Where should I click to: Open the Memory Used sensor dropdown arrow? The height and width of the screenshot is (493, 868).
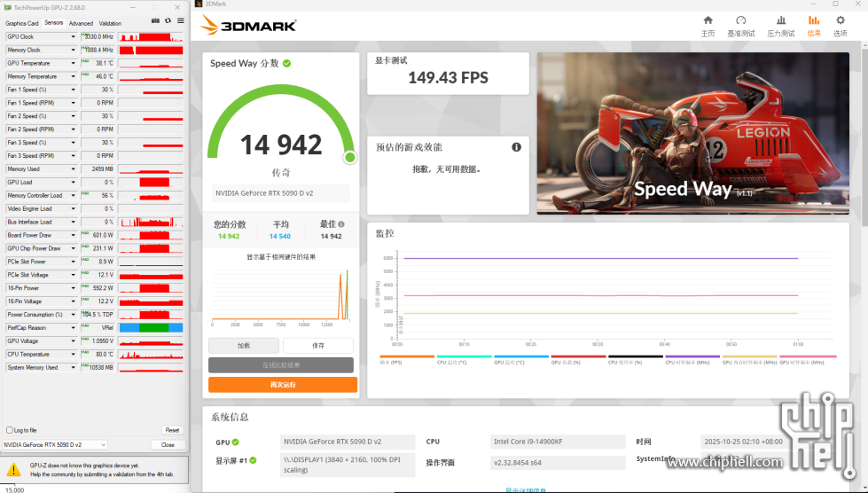click(73, 168)
